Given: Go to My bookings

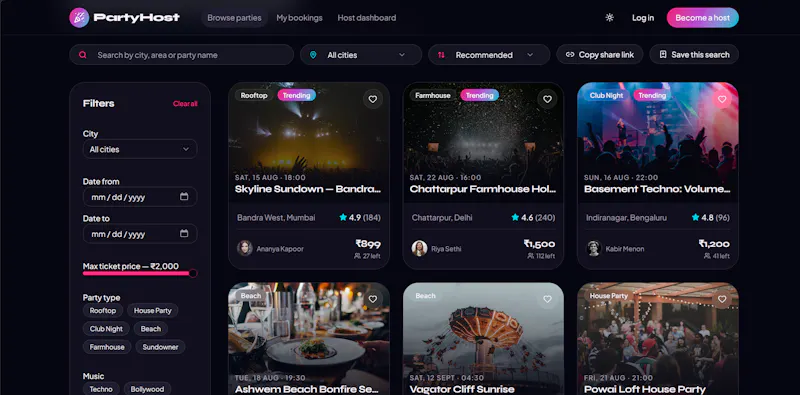Looking at the screenshot, I should (x=299, y=18).
